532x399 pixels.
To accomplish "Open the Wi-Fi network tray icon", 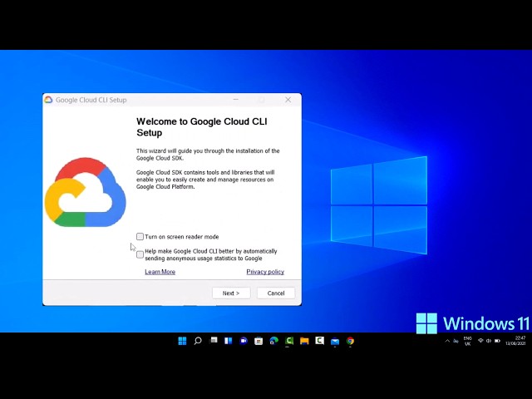I will click(480, 341).
